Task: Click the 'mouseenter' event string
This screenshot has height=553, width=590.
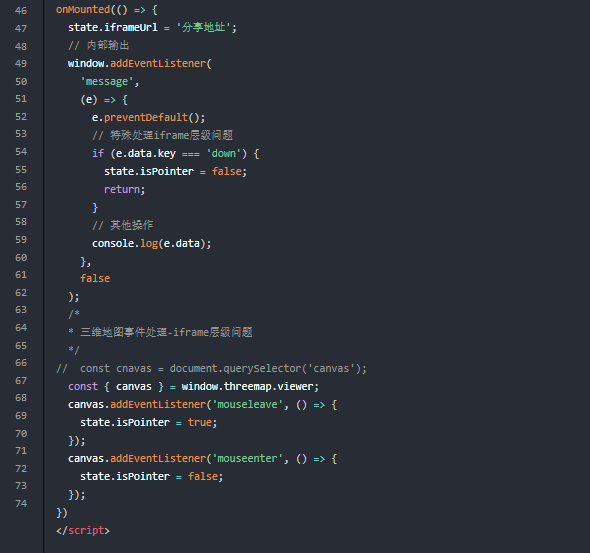Action: coord(248,459)
